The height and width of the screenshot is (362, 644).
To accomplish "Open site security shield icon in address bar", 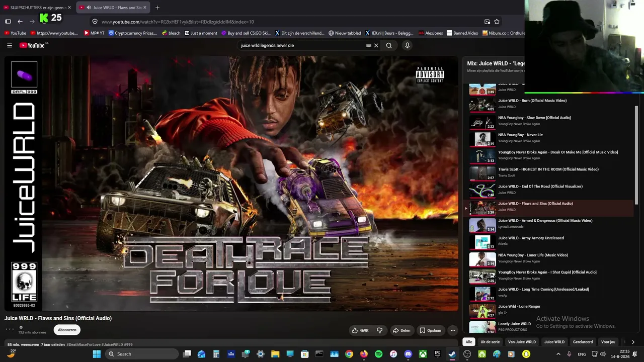I will (95, 22).
